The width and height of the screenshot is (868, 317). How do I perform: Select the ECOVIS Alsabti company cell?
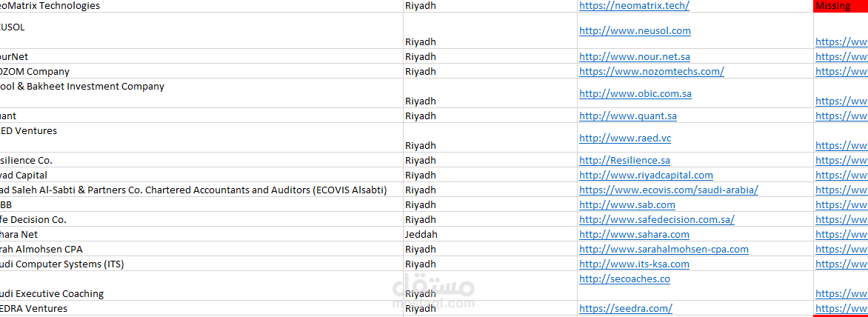coord(201,190)
